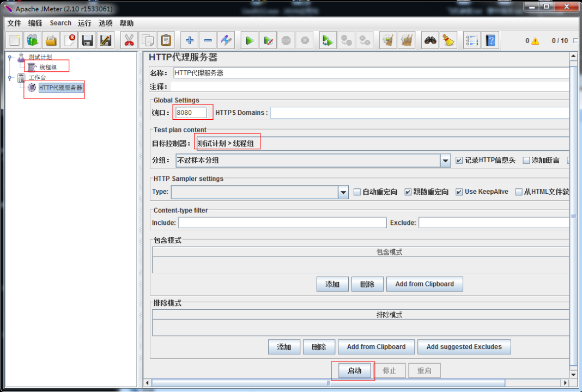Click the HTTPS Domains field
Image resolution: width=582 pixels, height=392 pixels.
click(x=420, y=112)
